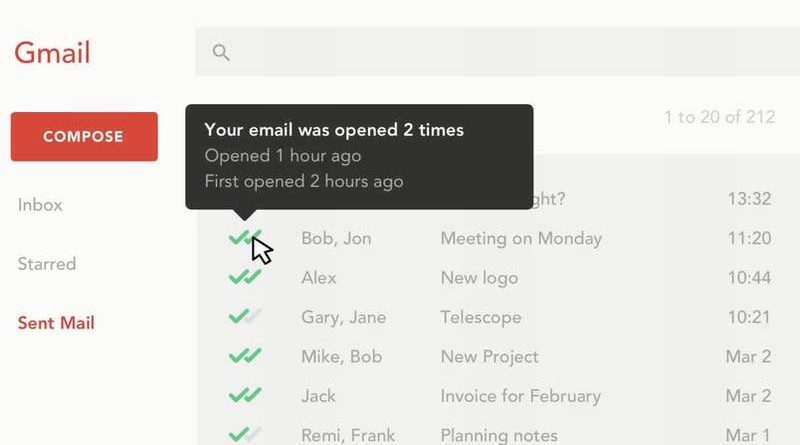Screen dimensions: 800x445
Task: Click double checkmark beside Mike, Bob
Action: click(245, 356)
